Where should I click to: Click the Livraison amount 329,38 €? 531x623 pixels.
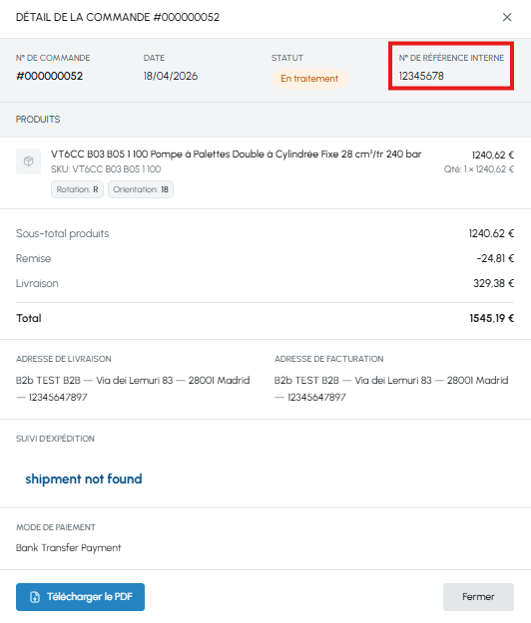493,283
